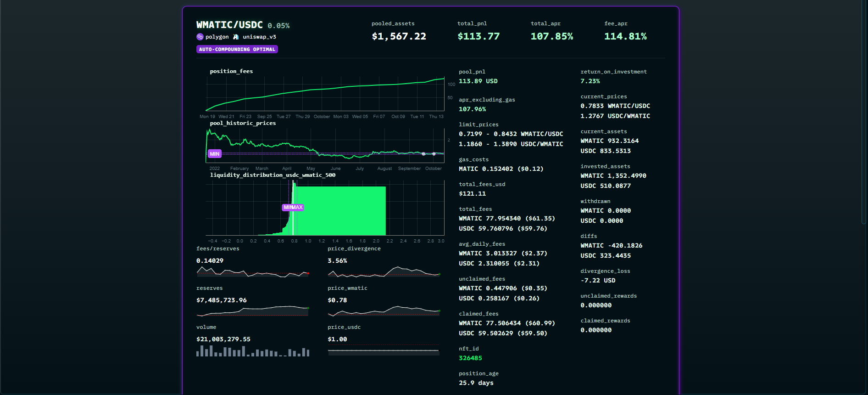Click the uniswap_v3 unicorn icon
This screenshot has height=395, width=868.
point(236,37)
